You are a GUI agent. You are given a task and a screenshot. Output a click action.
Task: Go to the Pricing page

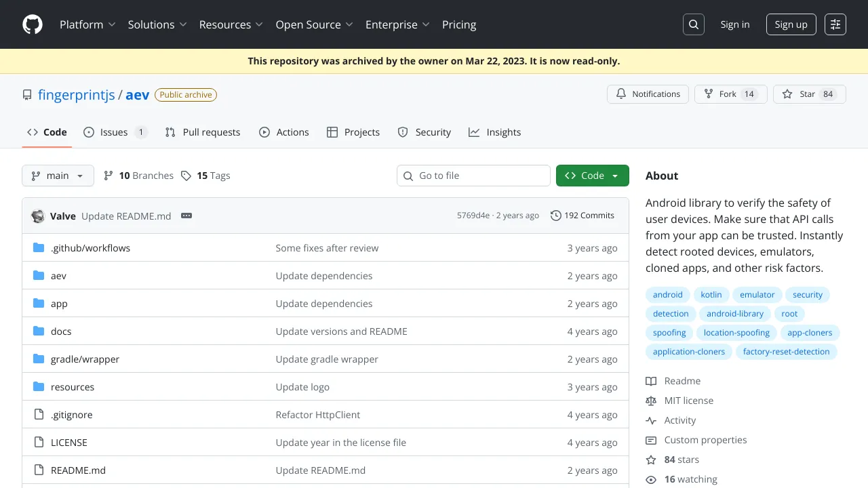tap(459, 24)
